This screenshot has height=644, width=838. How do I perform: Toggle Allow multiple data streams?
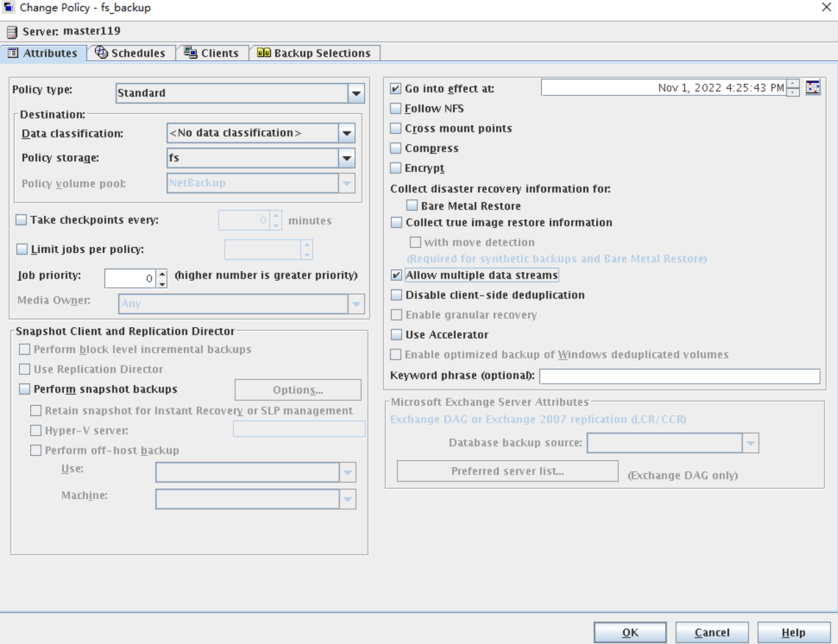coord(396,275)
